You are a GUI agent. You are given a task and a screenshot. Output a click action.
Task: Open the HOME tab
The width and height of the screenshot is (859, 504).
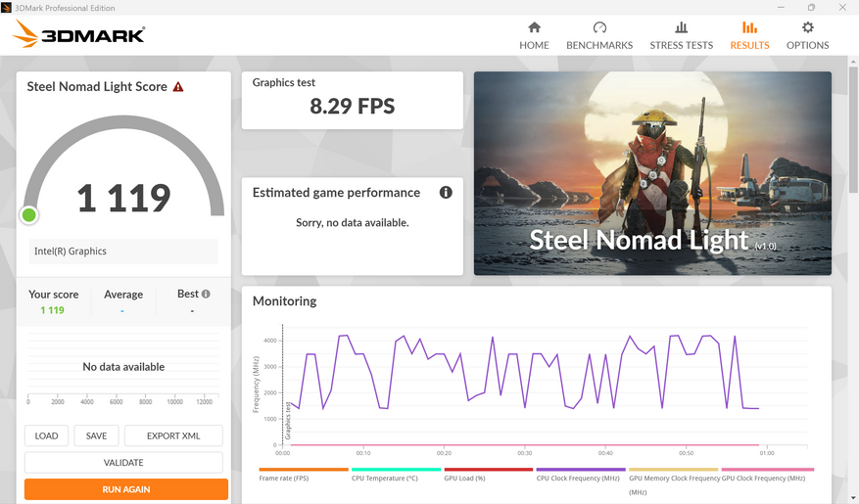click(534, 36)
